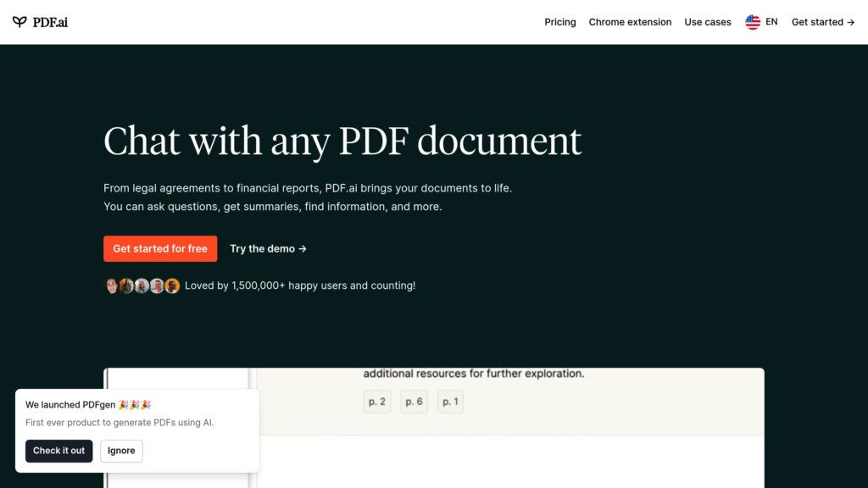This screenshot has height=488, width=868.
Task: Open the Use cases menu
Action: tap(707, 22)
